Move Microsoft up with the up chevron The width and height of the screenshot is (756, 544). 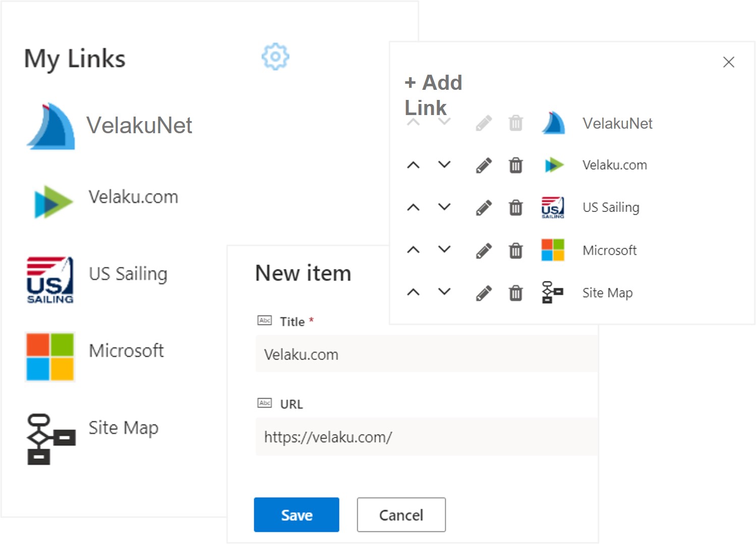coord(413,250)
